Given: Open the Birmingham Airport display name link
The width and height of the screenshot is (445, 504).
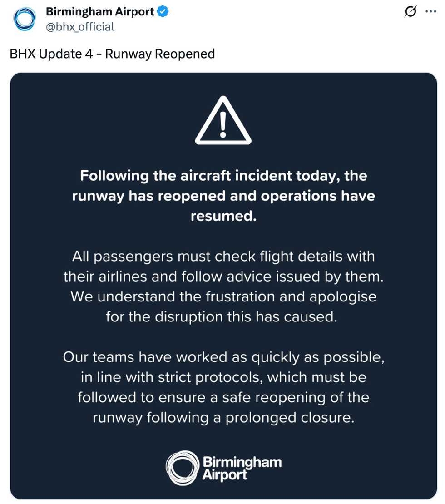Looking at the screenshot, I should pyautogui.click(x=100, y=12).
